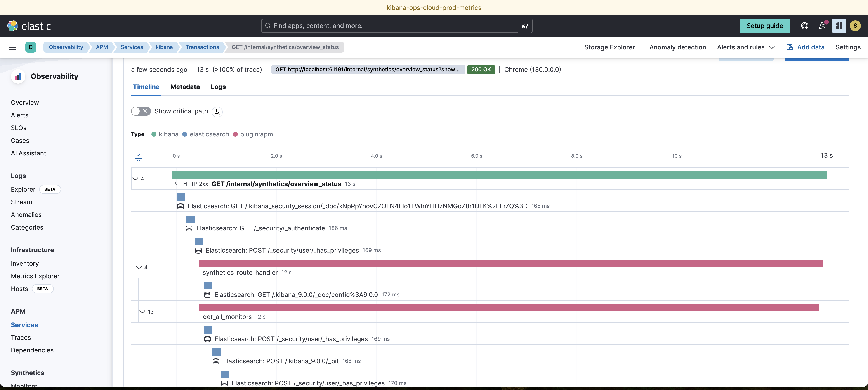Click the Elastic logo
868x390 pixels.
click(29, 26)
